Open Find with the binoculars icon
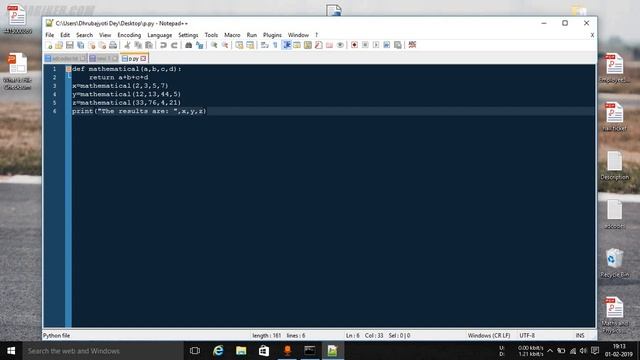 tap(189, 45)
